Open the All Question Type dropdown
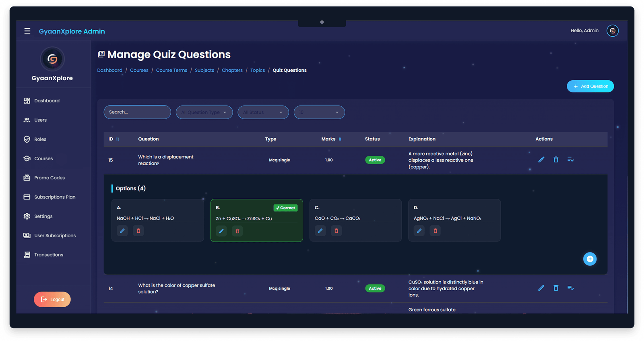 point(204,112)
